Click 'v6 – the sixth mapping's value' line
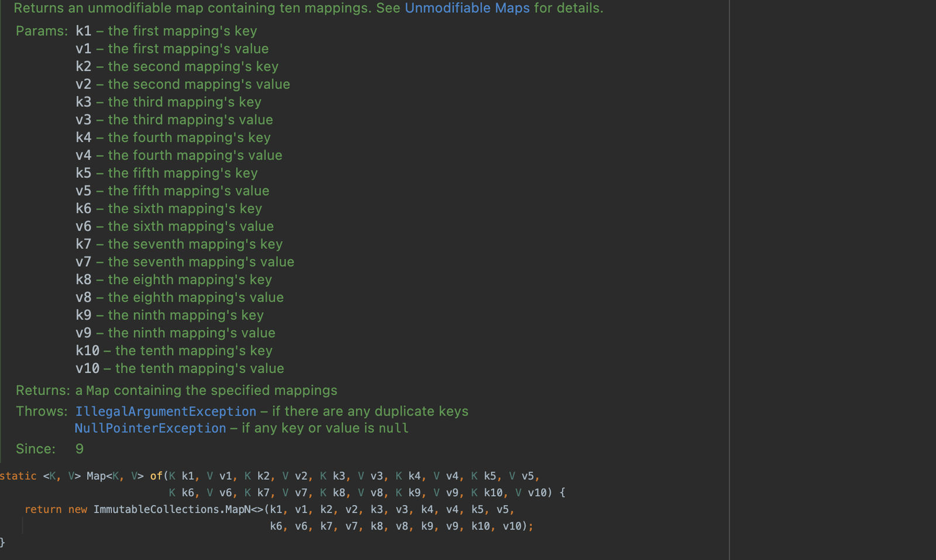936x560 pixels. [174, 226]
